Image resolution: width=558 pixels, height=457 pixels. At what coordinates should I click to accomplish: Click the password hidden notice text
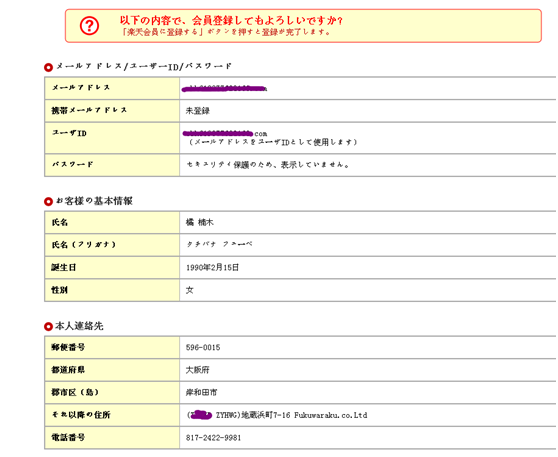click(x=268, y=165)
